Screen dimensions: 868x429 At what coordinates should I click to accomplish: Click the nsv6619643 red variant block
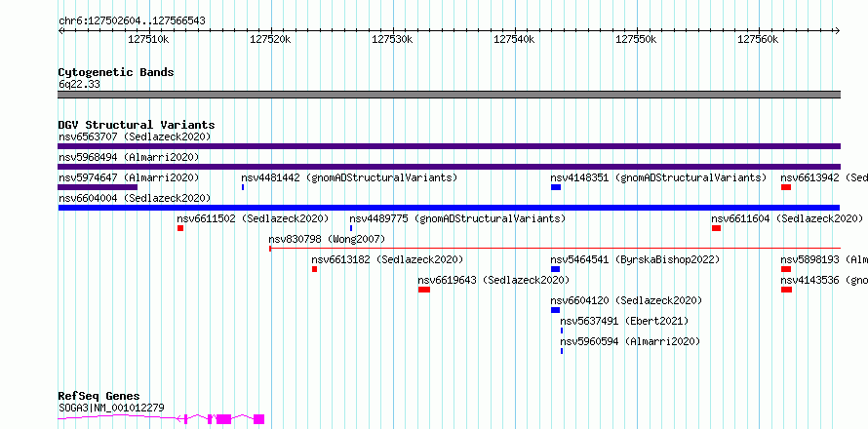point(424,290)
